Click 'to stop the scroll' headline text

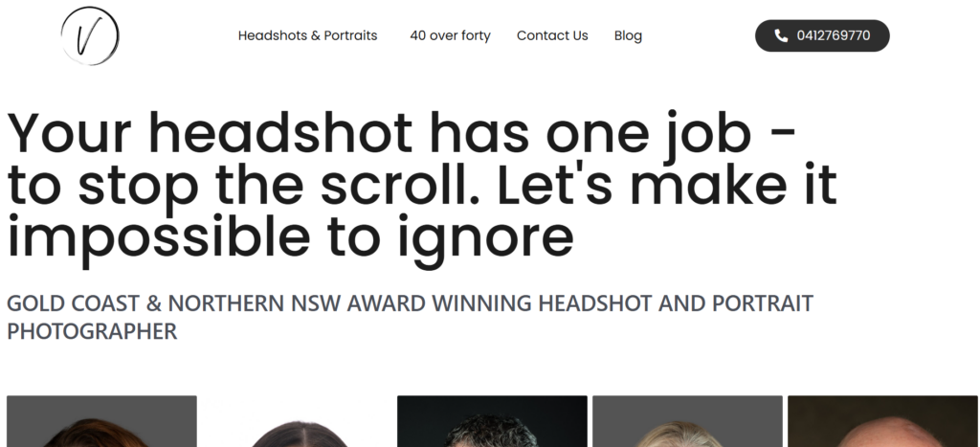(x=243, y=186)
